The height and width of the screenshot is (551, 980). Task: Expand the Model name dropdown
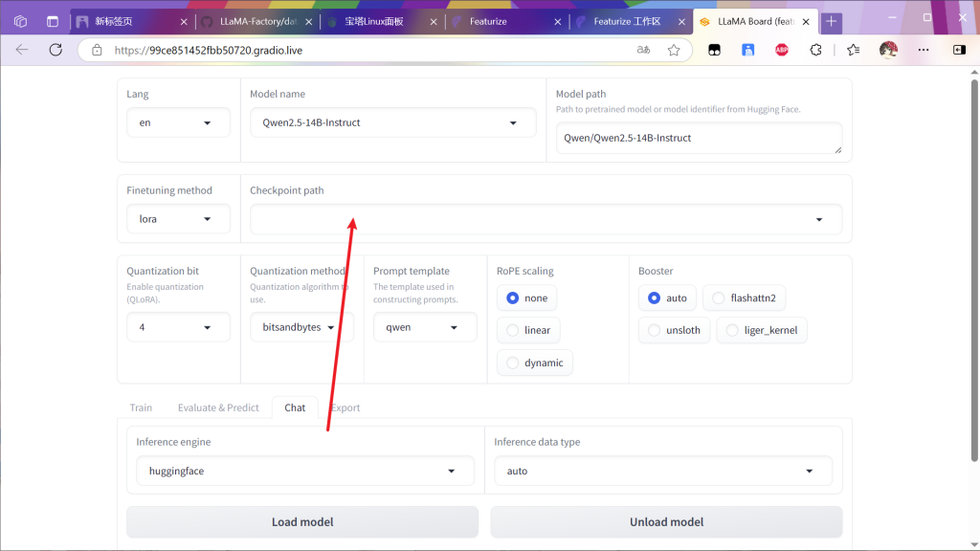(392, 122)
